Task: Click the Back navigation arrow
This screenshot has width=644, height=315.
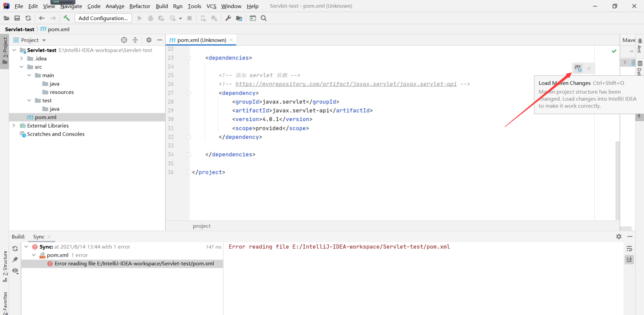Action: [42, 18]
